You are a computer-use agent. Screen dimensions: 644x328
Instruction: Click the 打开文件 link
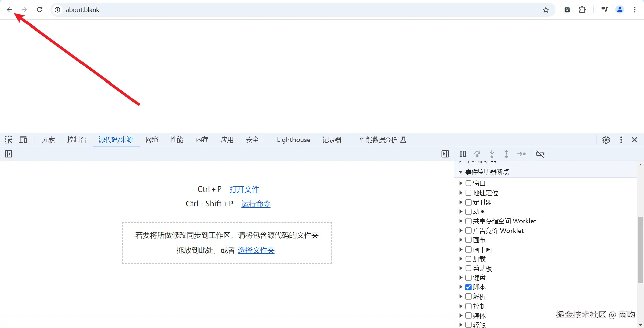(244, 189)
